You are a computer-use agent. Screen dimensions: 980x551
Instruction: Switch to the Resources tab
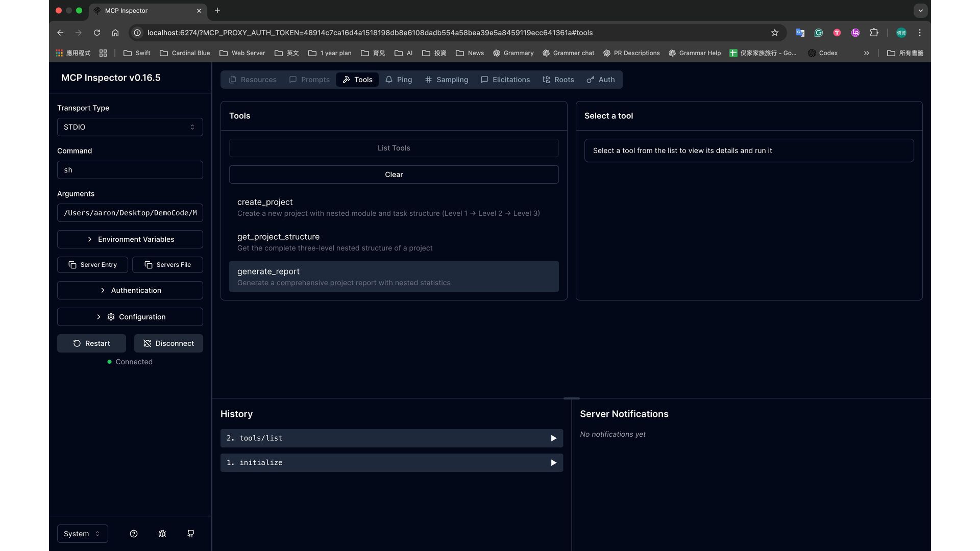(x=253, y=80)
